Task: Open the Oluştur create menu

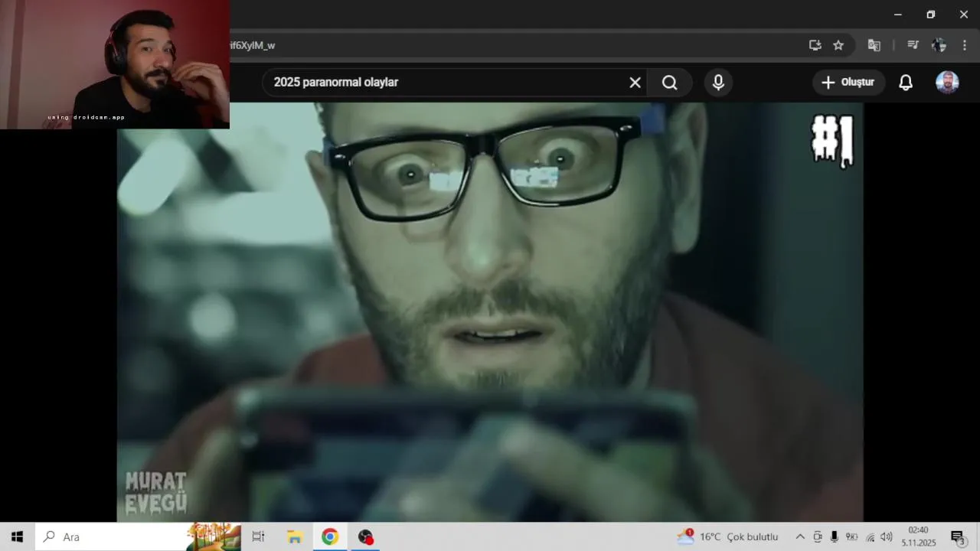Action: [848, 83]
